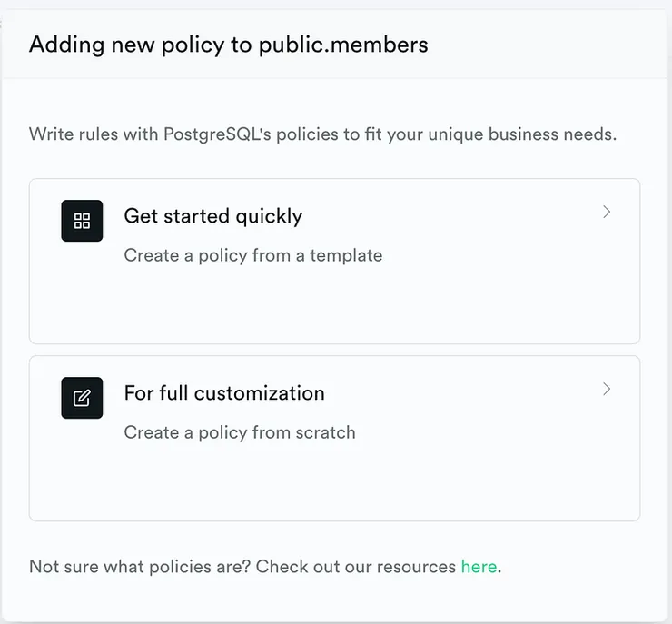
Task: Click the 'Not sure what policies are?' text
Action: tap(140, 567)
